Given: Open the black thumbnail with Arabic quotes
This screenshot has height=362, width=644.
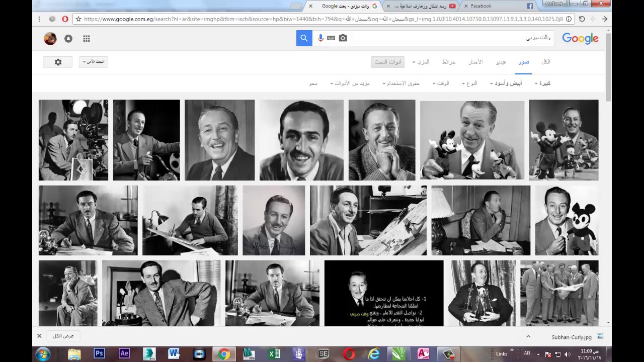Looking at the screenshot, I should pos(384,293).
